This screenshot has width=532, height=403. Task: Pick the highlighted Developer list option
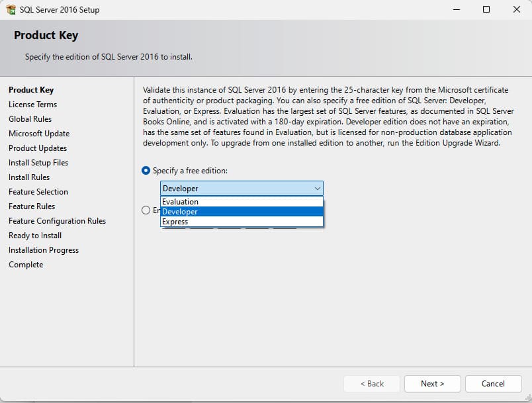click(180, 212)
